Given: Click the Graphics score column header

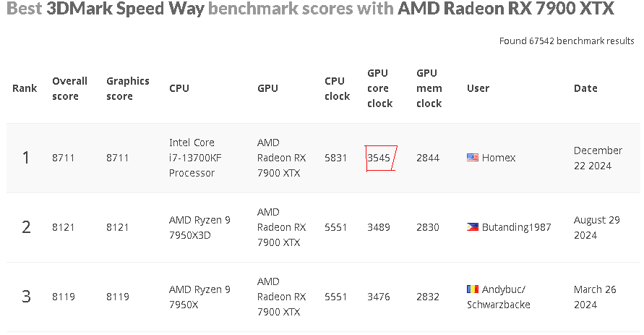Looking at the screenshot, I should click(127, 88).
